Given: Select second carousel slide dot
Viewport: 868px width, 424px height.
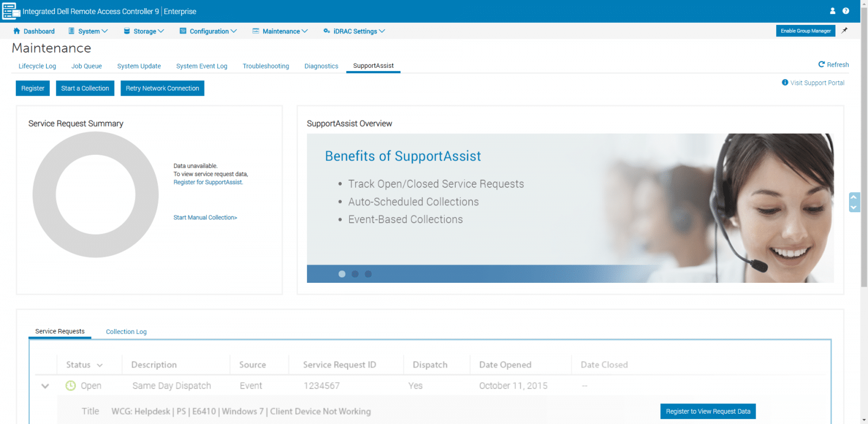Looking at the screenshot, I should point(355,274).
